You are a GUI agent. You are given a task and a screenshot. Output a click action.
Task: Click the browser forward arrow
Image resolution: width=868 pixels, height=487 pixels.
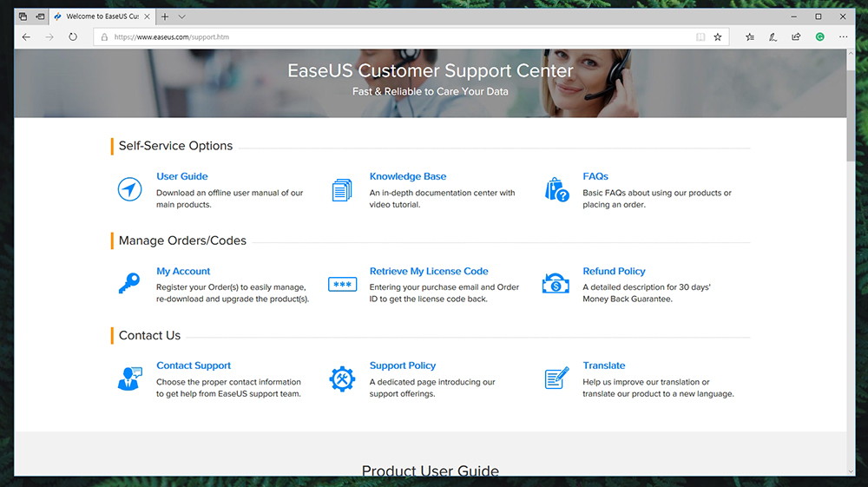[x=49, y=37]
